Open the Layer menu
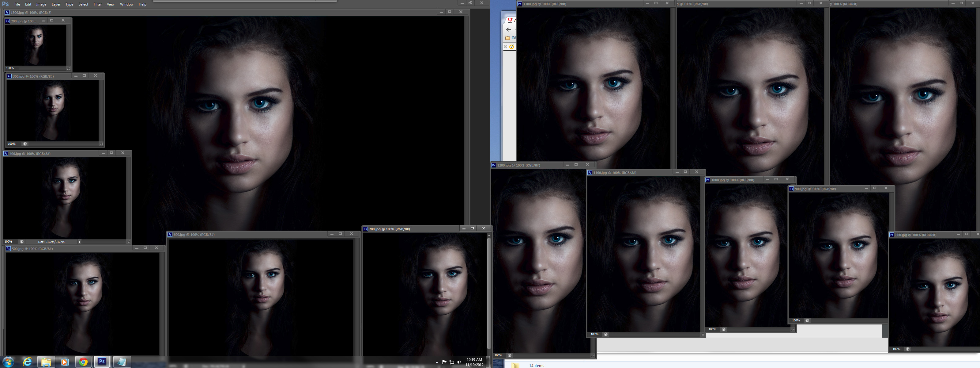Viewport: 980px width, 368px height. tap(56, 4)
